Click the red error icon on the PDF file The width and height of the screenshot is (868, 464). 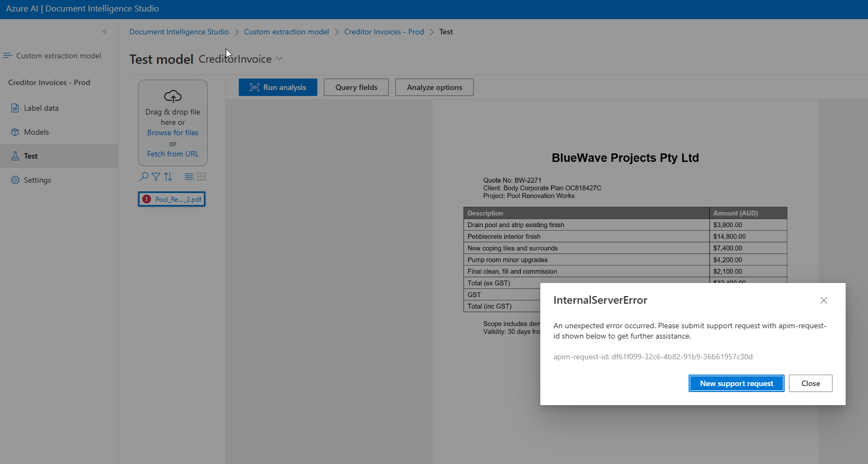[147, 199]
